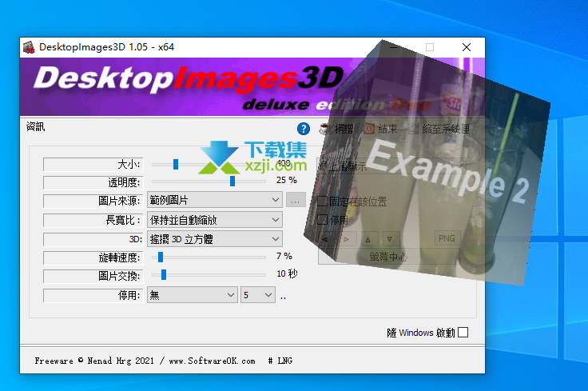Open the blue question mark help icon

pos(304,129)
